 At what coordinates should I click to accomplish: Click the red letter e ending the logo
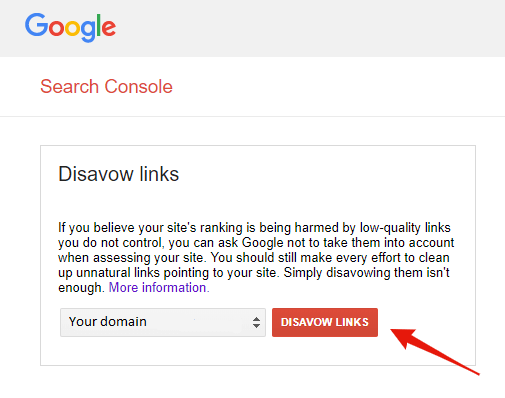tap(109, 28)
